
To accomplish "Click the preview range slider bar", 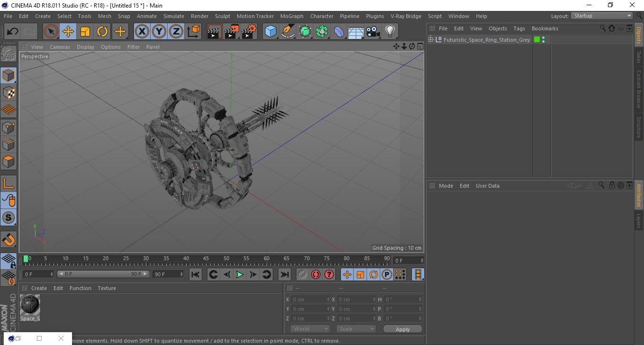I will (x=103, y=274).
